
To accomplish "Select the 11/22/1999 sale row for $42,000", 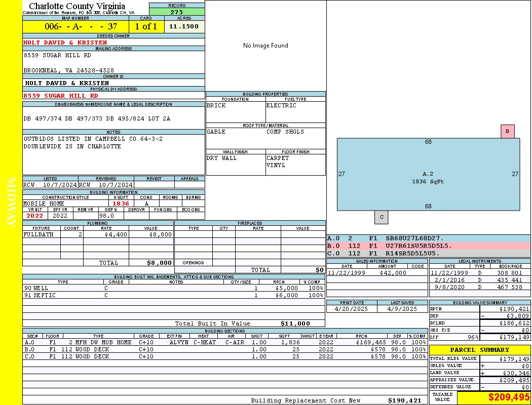I will (376, 273).
